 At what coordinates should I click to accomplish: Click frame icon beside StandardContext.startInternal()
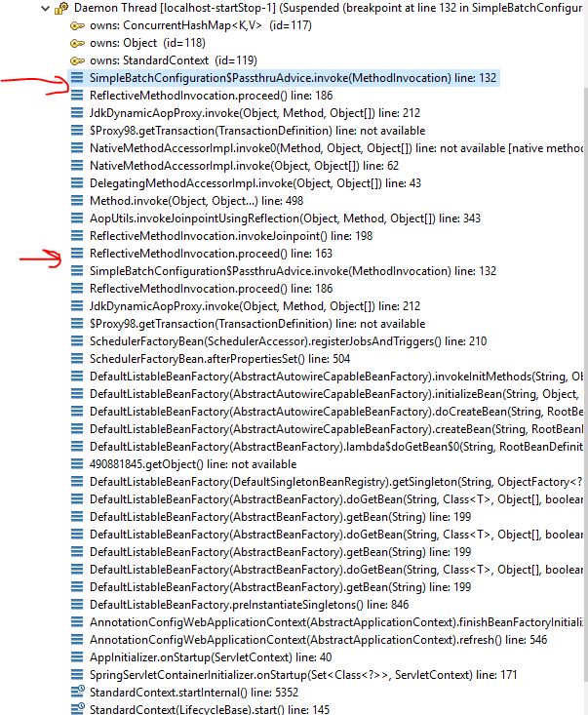point(77,692)
